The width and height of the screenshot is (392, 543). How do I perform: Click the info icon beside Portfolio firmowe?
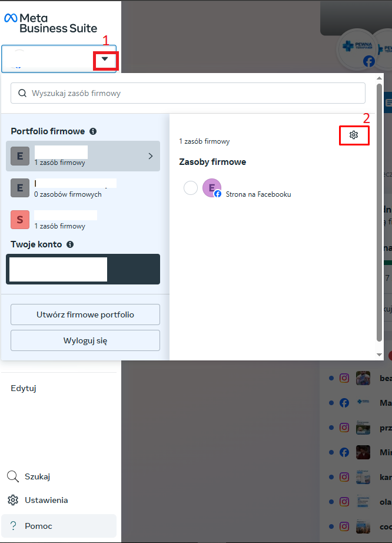click(x=93, y=131)
